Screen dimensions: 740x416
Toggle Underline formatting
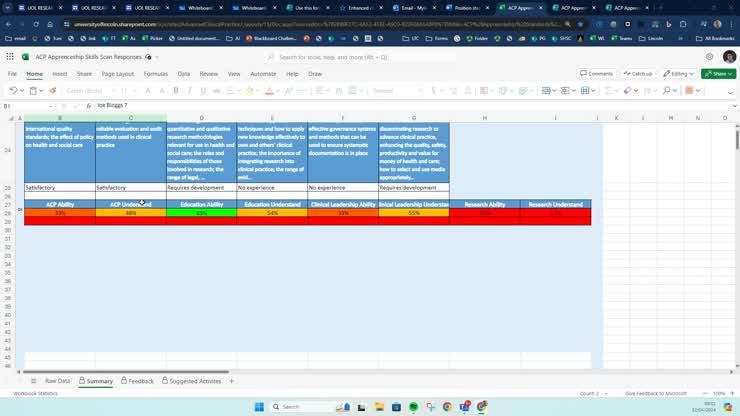[x=203, y=91]
